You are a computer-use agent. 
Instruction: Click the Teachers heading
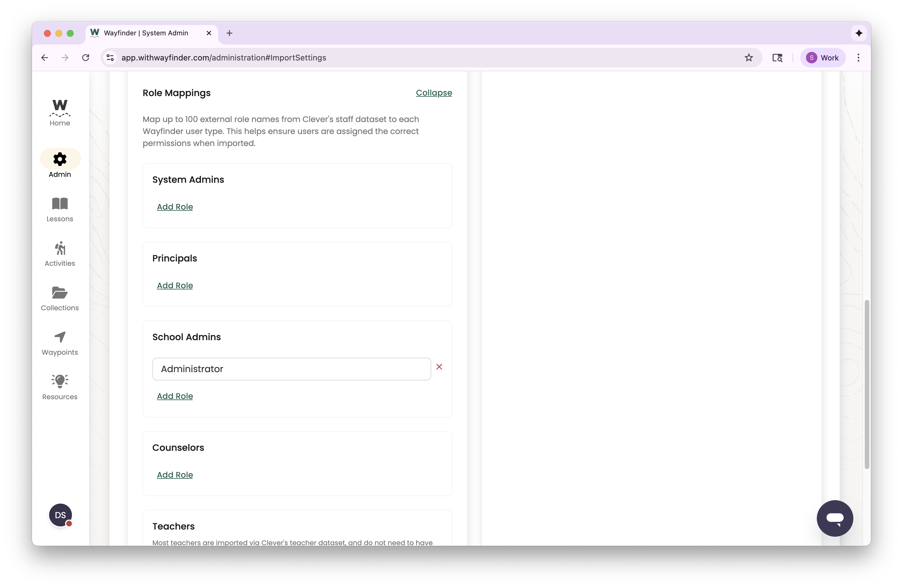click(174, 527)
